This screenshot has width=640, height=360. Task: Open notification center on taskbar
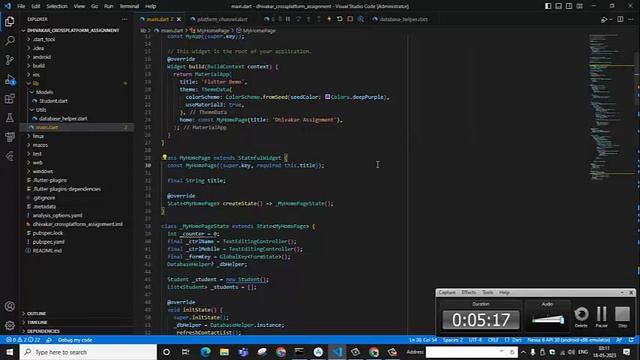[x=627, y=352]
